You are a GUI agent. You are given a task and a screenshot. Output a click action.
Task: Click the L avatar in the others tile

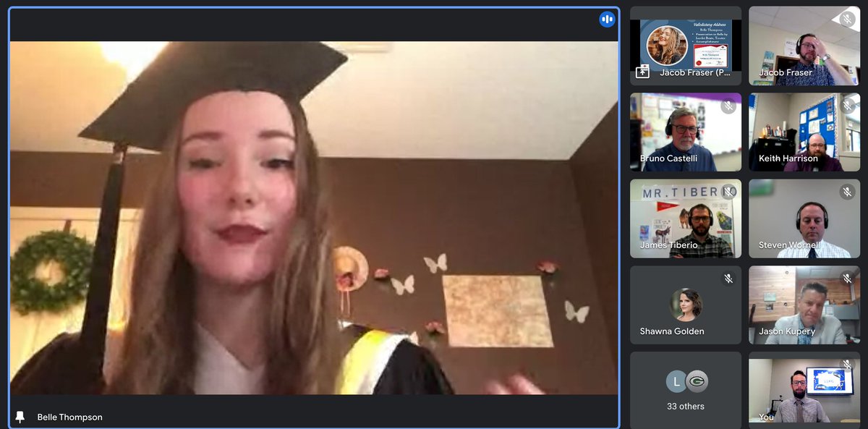pos(676,381)
